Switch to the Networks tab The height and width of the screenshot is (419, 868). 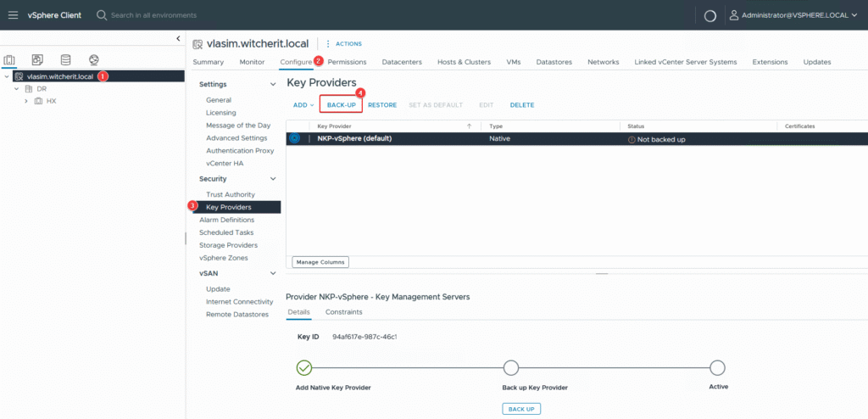point(604,62)
